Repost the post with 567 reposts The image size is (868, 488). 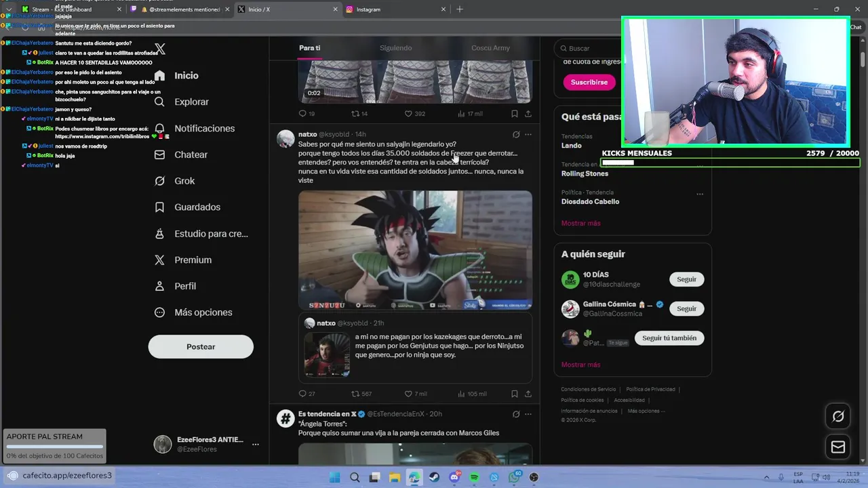[361, 394]
